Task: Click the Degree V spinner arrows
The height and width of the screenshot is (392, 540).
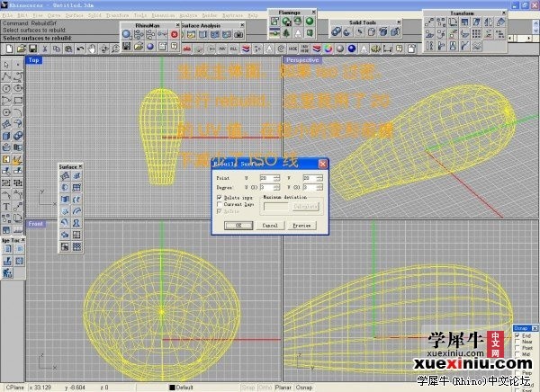Action: tap(319, 187)
